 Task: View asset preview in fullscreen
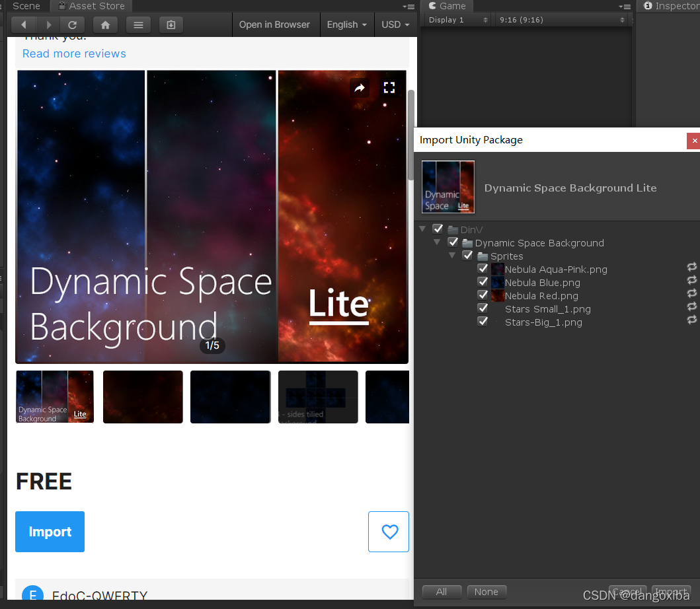coord(389,87)
